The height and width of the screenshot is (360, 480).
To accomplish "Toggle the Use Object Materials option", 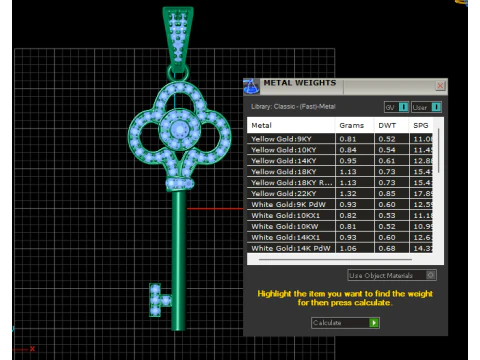I will click(392, 275).
